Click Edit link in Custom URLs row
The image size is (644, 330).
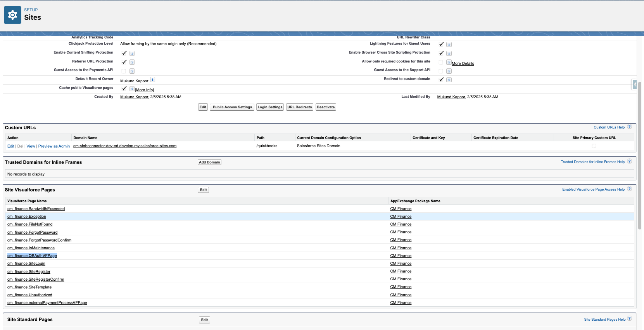pyautogui.click(x=11, y=146)
